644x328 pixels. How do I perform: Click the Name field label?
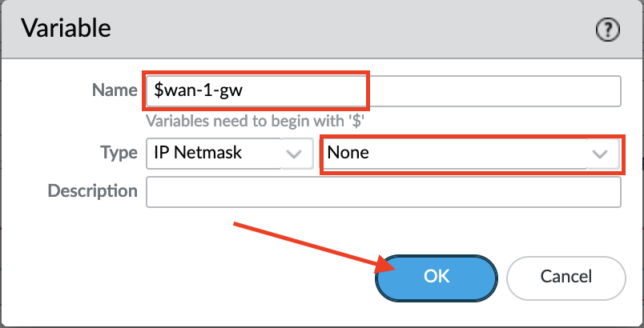tap(115, 90)
